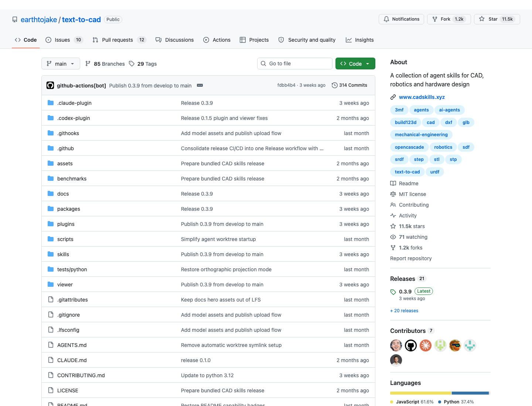Open the text-to-cad repository name link
The height and width of the screenshot is (406, 532).
coord(81,20)
